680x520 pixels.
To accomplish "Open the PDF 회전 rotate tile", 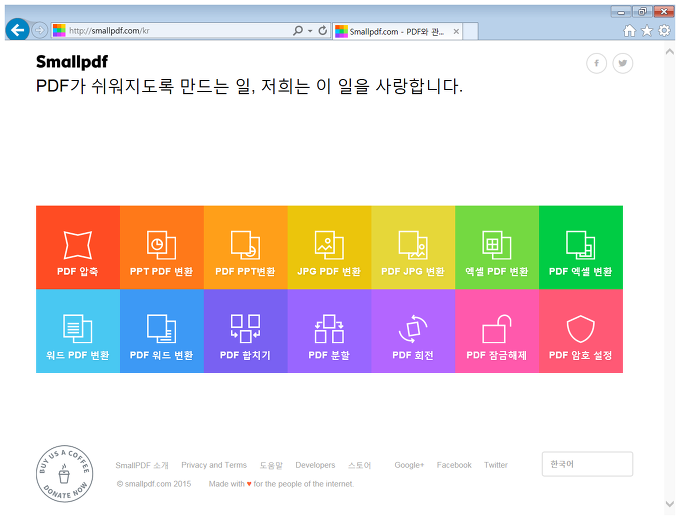I will tap(413, 331).
